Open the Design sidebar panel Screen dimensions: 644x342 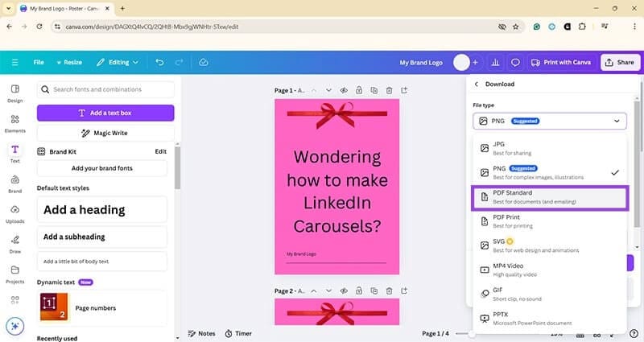coord(14,93)
